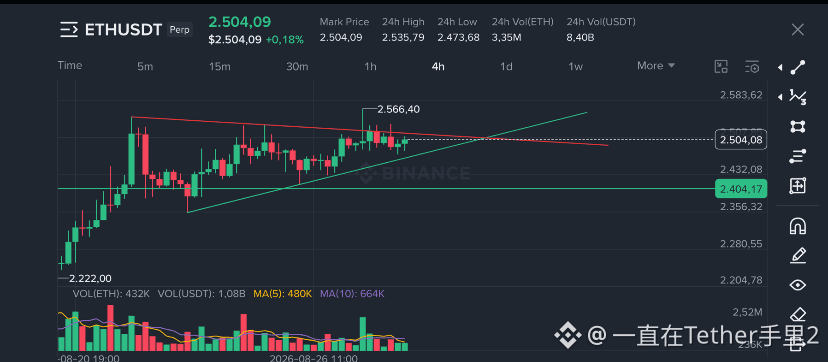
Task: Click the 2026-08-26 11:00 time axis label
Action: (313, 358)
